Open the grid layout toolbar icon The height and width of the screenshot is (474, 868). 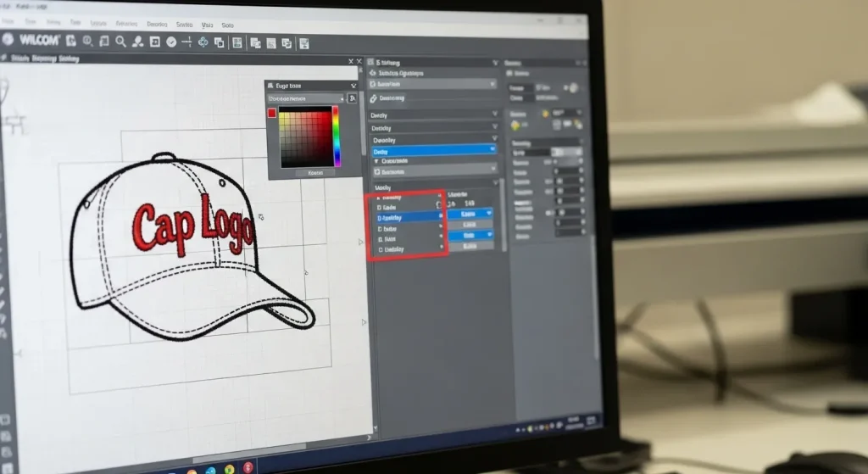tap(237, 43)
